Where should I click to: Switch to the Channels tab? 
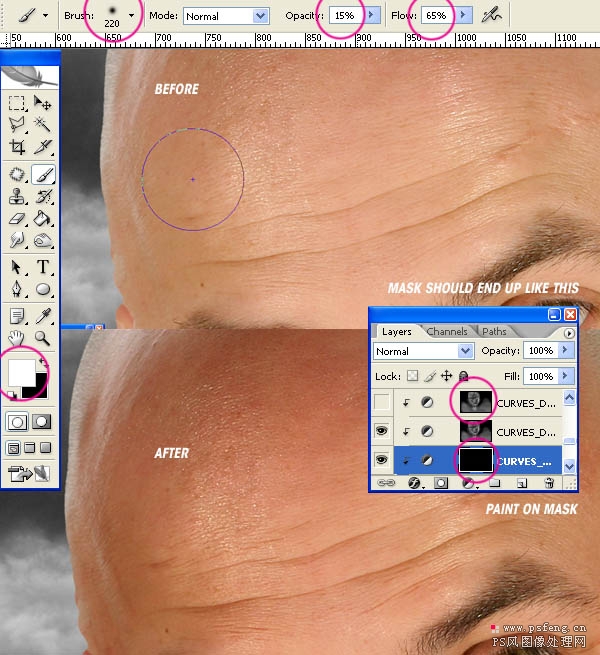click(x=447, y=331)
